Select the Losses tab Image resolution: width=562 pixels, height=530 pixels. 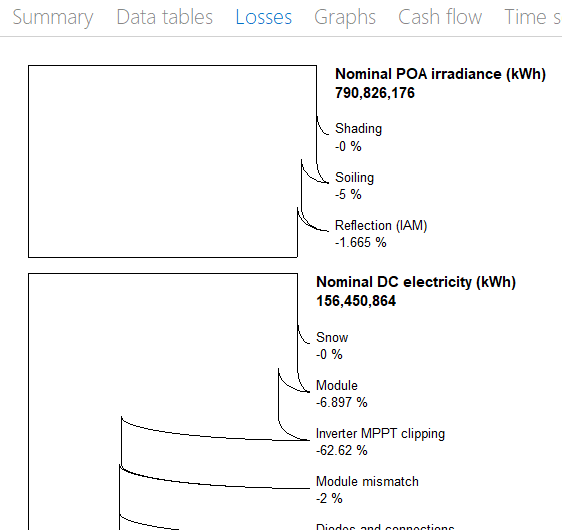[x=264, y=17]
